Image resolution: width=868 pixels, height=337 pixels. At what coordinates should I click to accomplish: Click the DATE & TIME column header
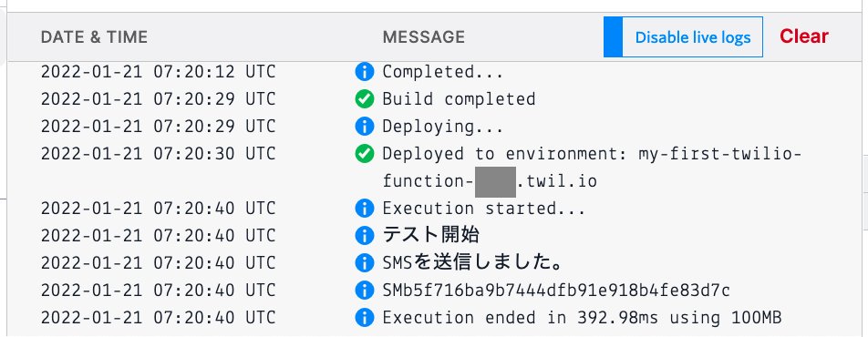(94, 37)
